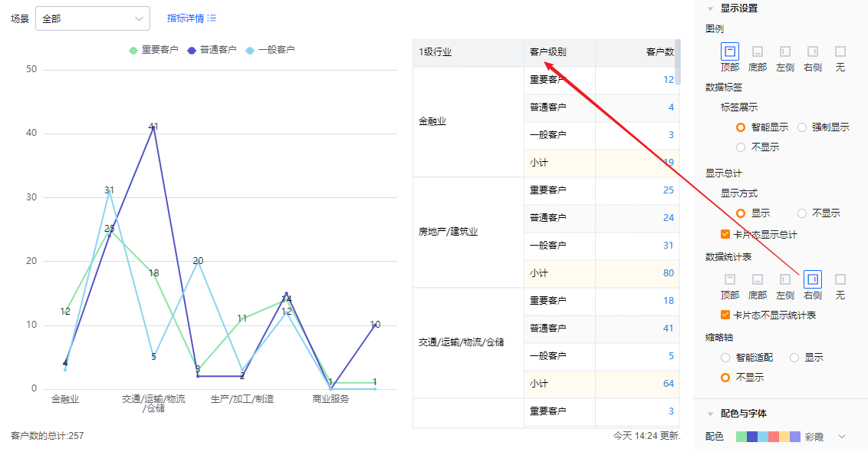868x449 pixels.
Task: Expand the 配色 color scheme dropdown
Action: (842, 437)
